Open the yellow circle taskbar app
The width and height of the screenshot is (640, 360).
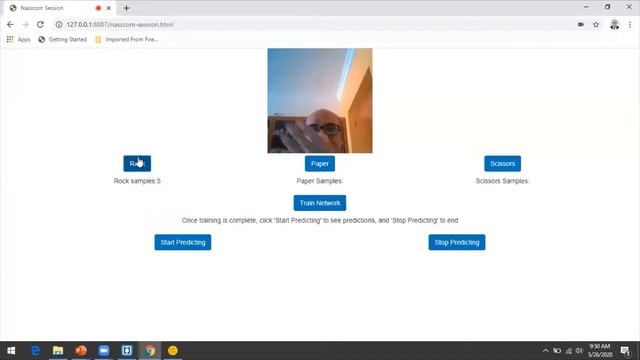173,351
